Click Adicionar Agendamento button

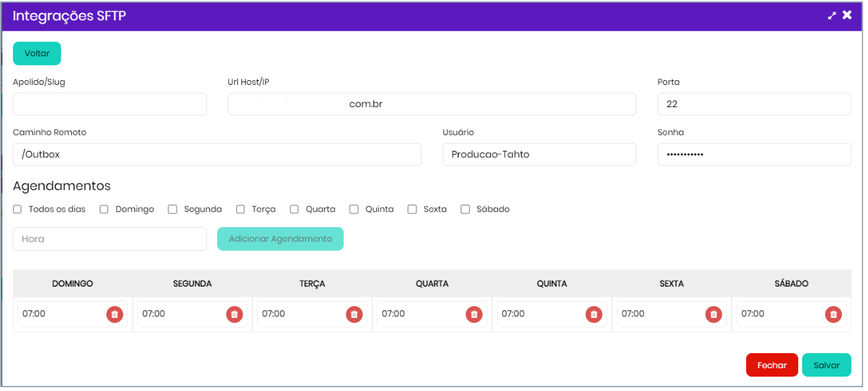[x=280, y=239]
